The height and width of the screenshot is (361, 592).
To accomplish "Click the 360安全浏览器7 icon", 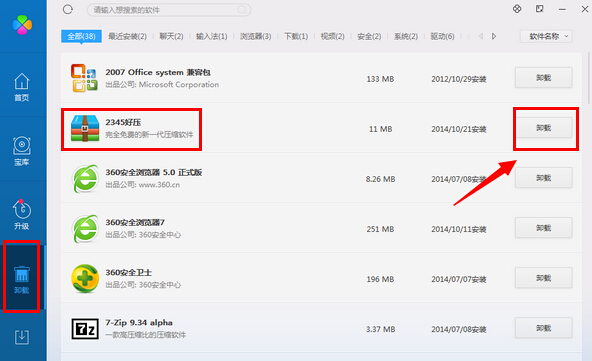I will tap(85, 229).
